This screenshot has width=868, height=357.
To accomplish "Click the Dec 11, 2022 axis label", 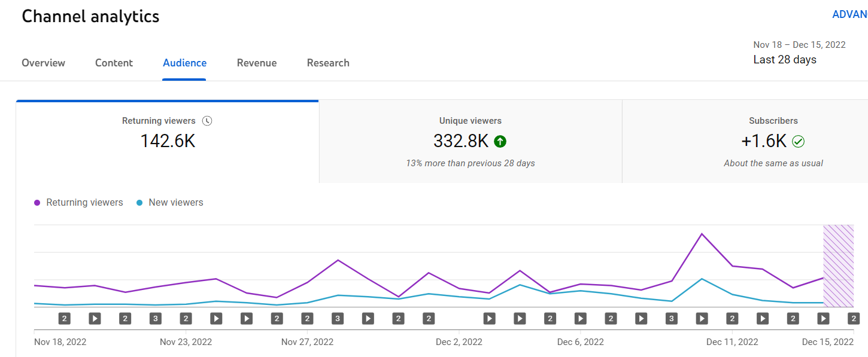I will tap(732, 342).
